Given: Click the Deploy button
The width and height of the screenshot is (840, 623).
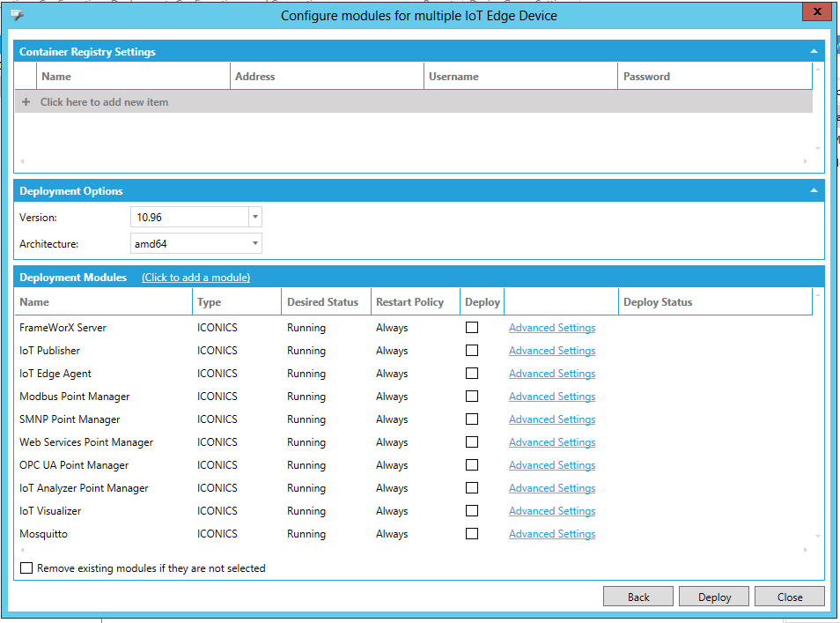Looking at the screenshot, I should tap(714, 597).
